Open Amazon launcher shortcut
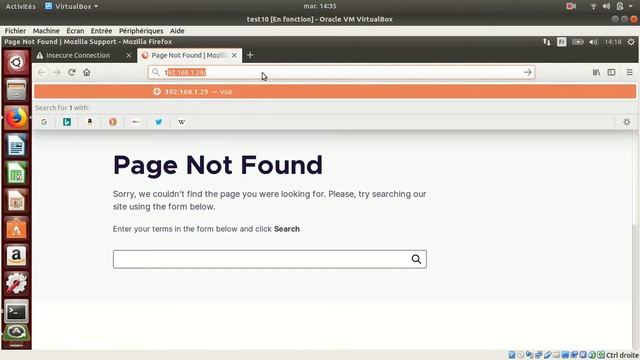 pyautogui.click(x=16, y=256)
